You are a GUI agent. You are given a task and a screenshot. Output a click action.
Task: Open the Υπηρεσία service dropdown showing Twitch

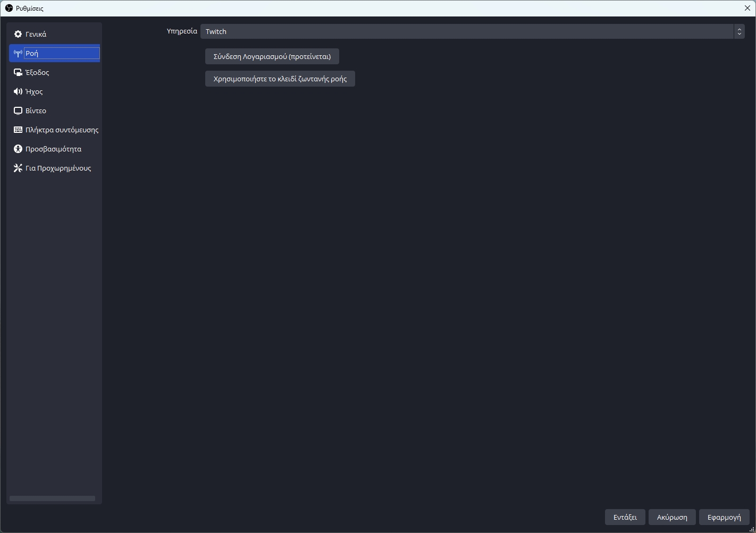[467, 31]
